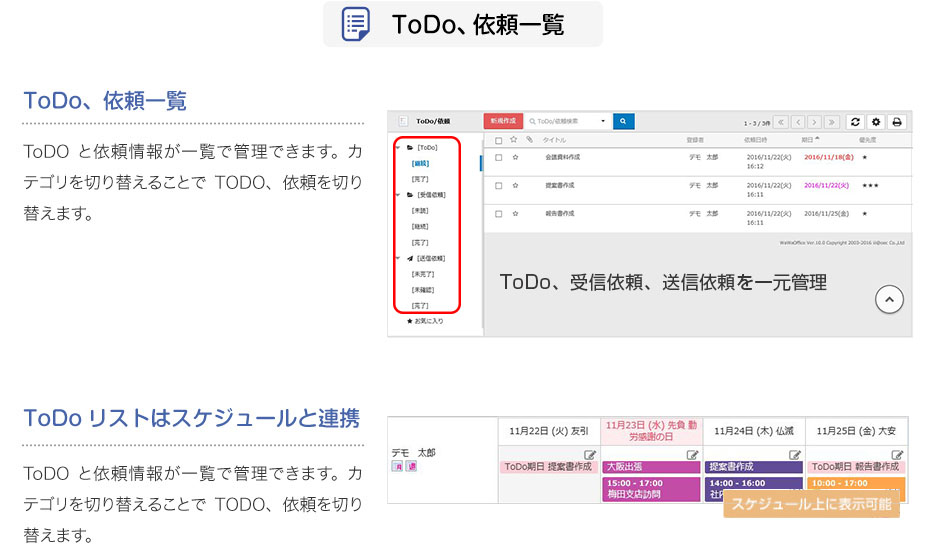Click the printer icon

[x=897, y=121]
